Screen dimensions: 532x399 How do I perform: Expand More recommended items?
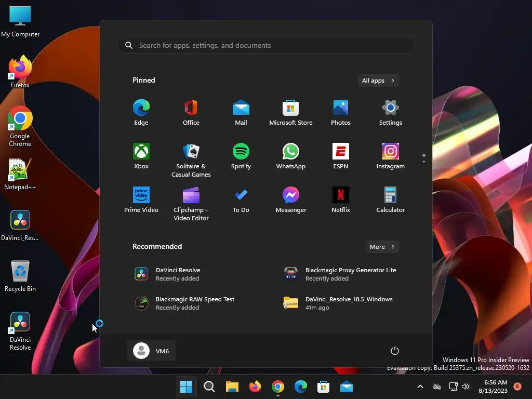382,247
